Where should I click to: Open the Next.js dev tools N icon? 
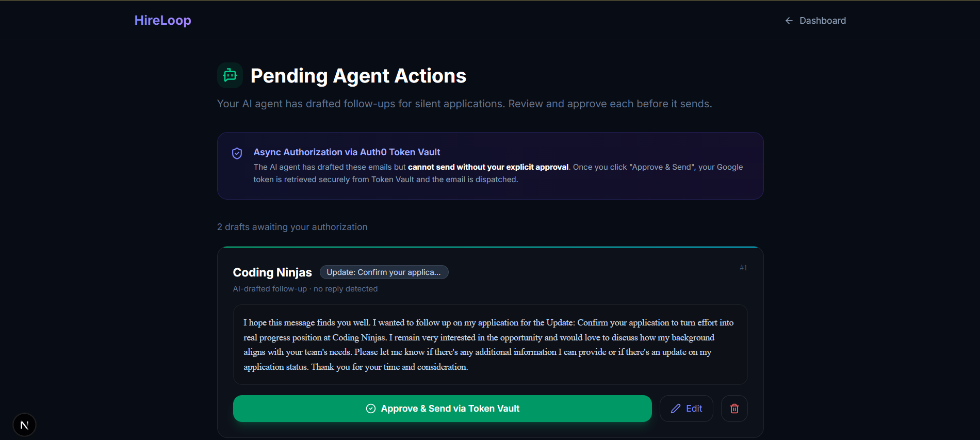tap(24, 425)
